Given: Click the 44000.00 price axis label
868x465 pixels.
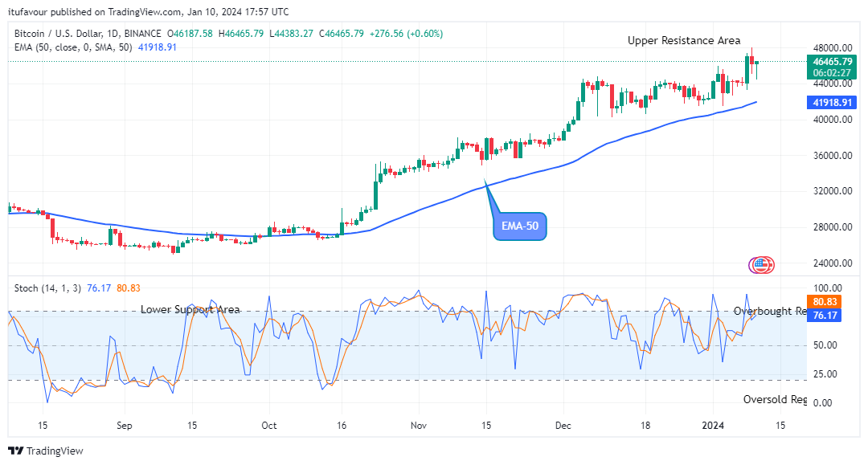Looking at the screenshot, I should coord(833,84).
